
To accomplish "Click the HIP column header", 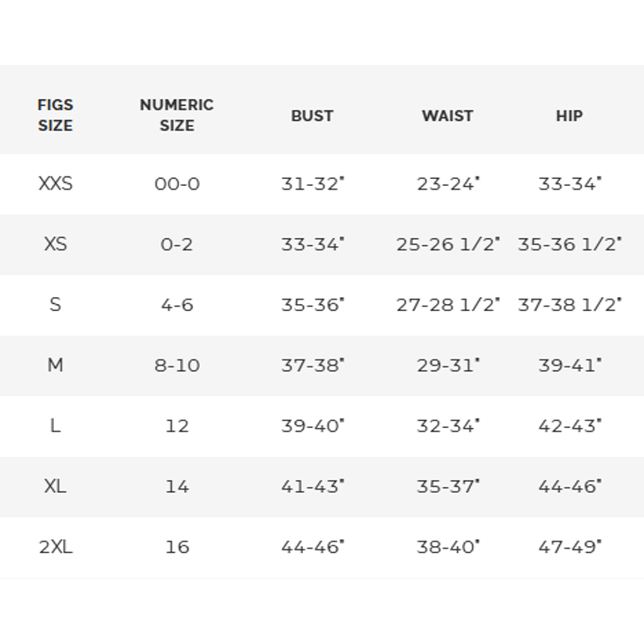I will point(569,116).
